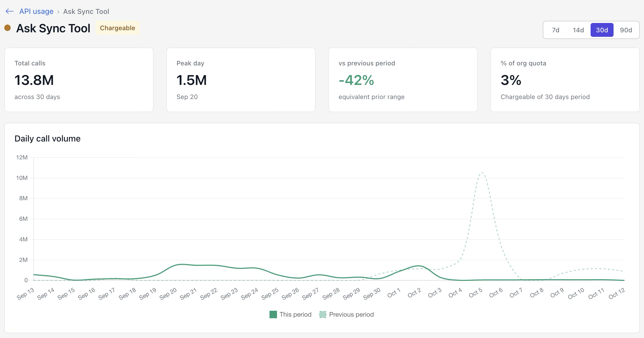Click the Ask Sync Tool breadcrumb text

(x=86, y=11)
